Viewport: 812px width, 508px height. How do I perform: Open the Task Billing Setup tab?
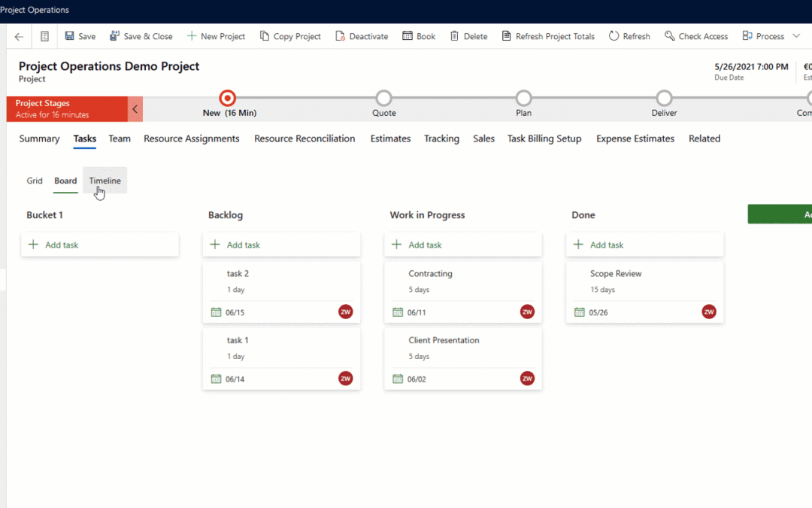click(544, 138)
